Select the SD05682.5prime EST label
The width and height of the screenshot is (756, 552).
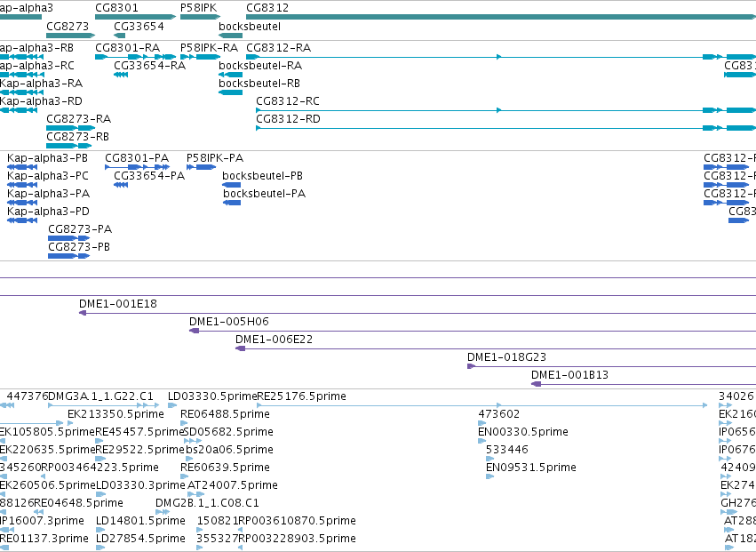pos(228,431)
